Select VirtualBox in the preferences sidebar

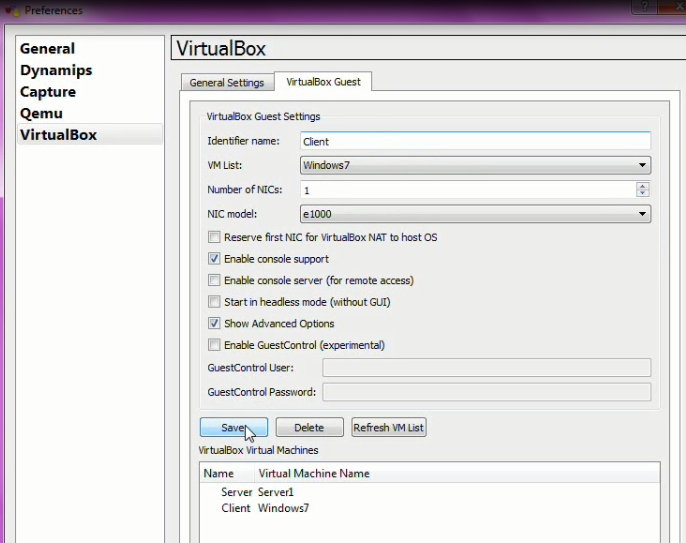90,135
